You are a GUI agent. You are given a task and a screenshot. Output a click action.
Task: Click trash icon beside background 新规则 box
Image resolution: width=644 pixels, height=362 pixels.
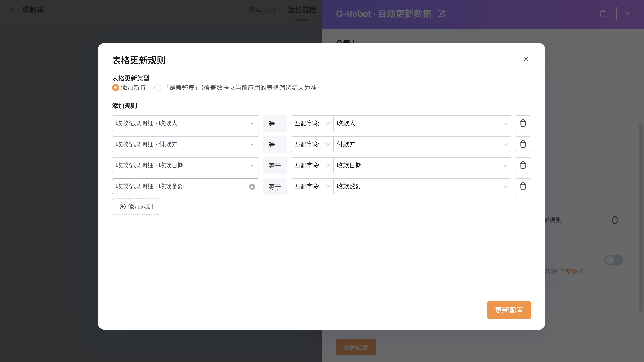pos(615,220)
